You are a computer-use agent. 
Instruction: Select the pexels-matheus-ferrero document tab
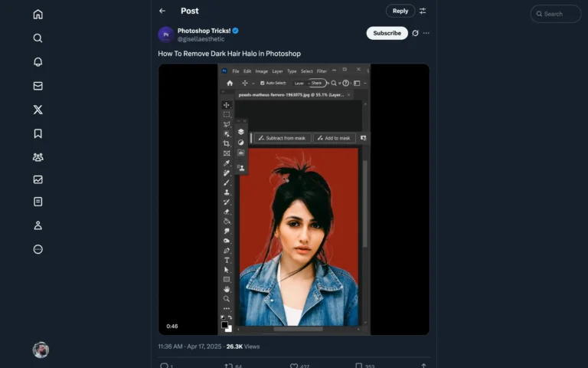(x=291, y=95)
